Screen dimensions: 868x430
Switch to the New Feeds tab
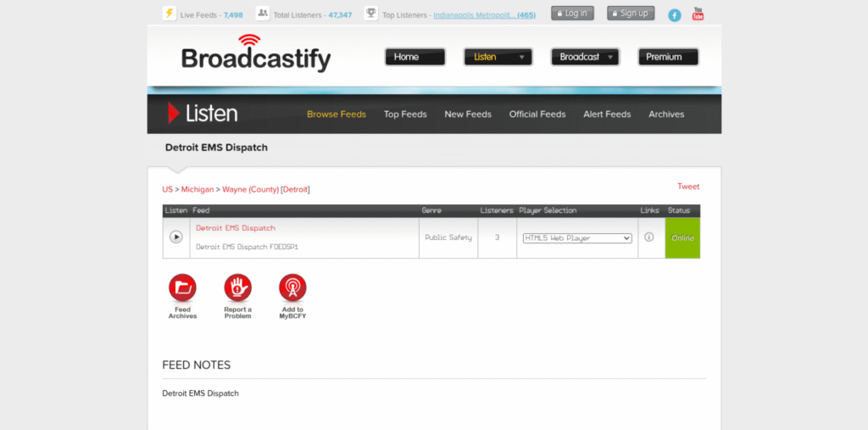pyautogui.click(x=468, y=114)
